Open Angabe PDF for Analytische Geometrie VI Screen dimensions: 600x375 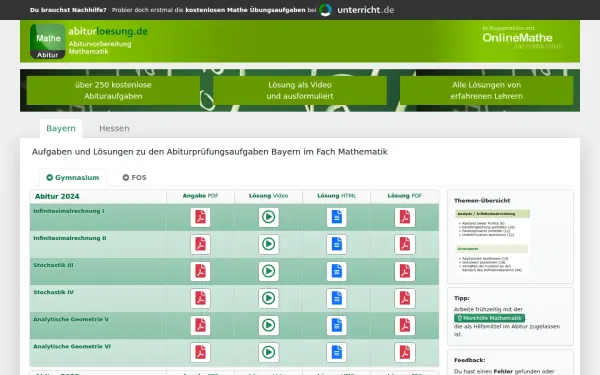point(201,352)
